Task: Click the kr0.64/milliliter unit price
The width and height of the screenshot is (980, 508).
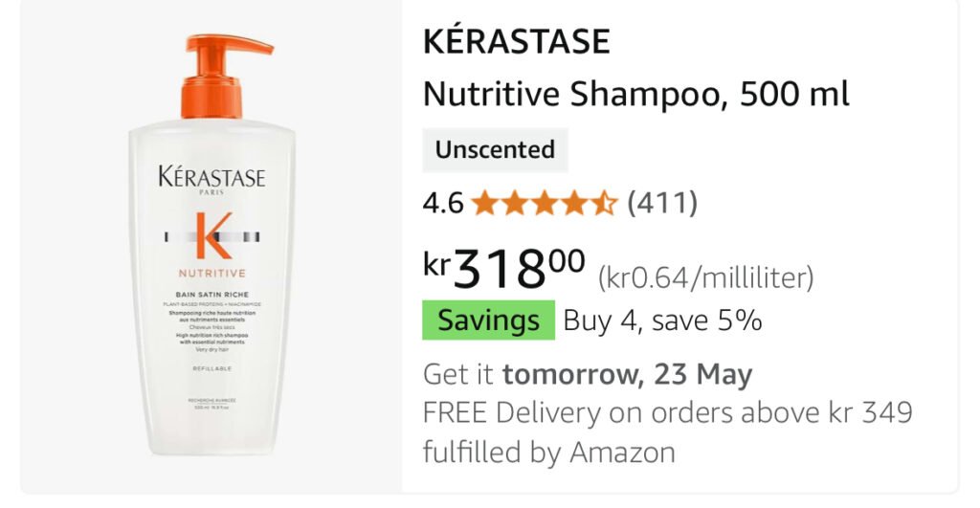Action: 705,278
